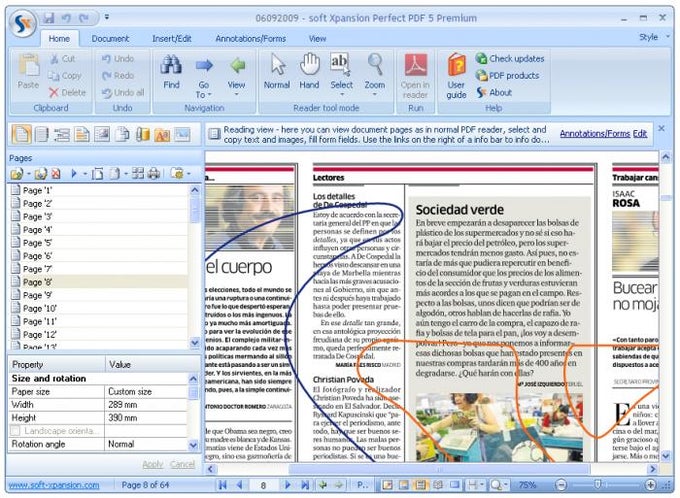Click the zoom slider handle

tap(598, 484)
